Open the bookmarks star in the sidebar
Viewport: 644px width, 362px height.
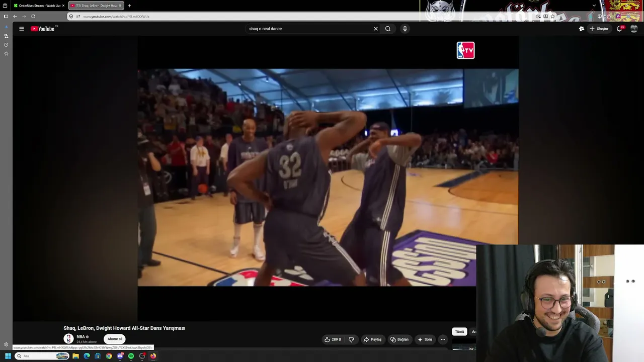pyautogui.click(x=6, y=53)
